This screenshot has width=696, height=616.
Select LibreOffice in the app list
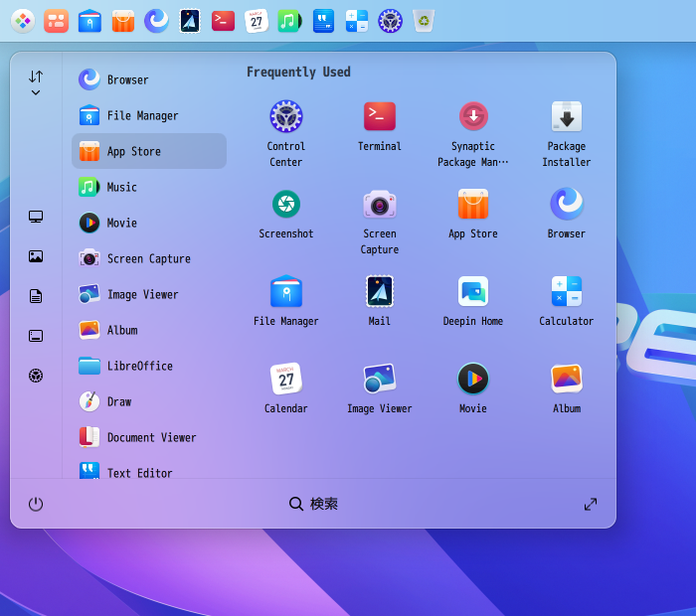(x=139, y=366)
